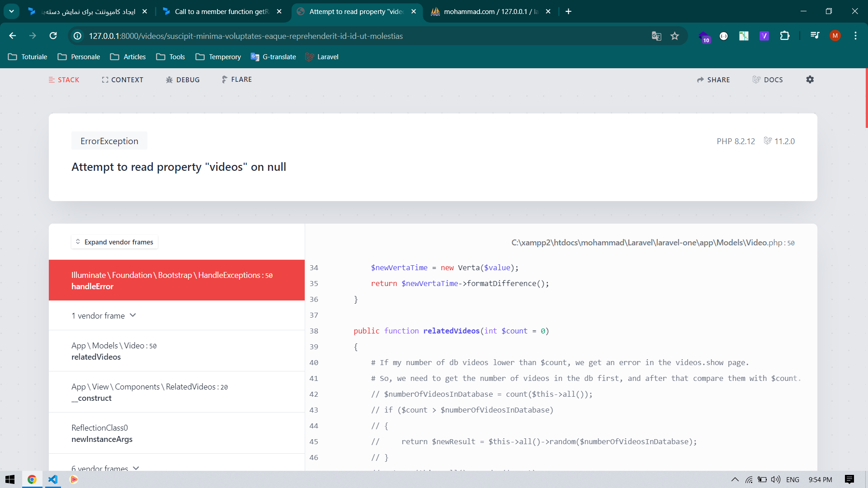This screenshot has height=488, width=868.
Task: Click the App\Models\Video:50 frame
Action: (x=176, y=350)
